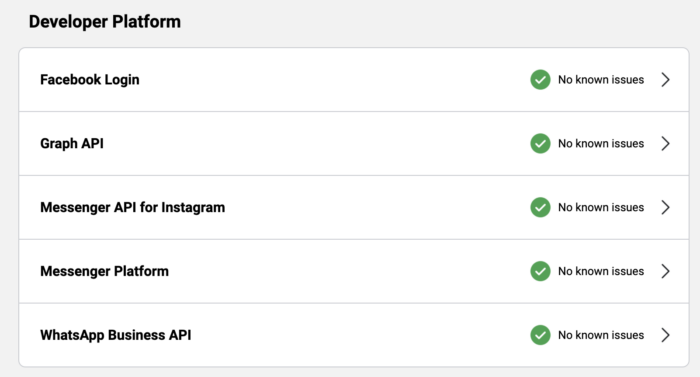700x377 pixels.
Task: Click 'No known issues' status for Graph API
Action: (x=601, y=143)
